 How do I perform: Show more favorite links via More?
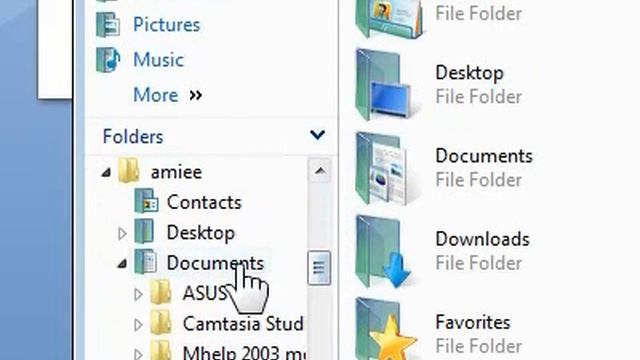click(156, 95)
